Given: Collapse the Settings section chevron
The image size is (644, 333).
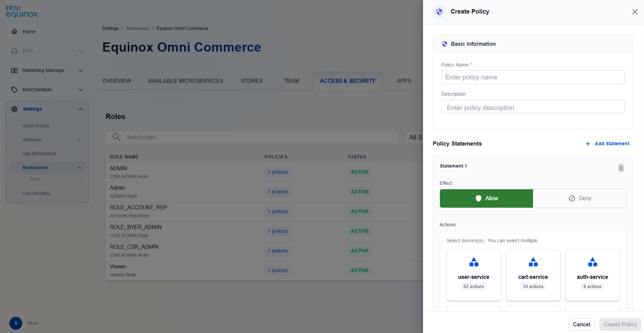Looking at the screenshot, I should coord(81,109).
